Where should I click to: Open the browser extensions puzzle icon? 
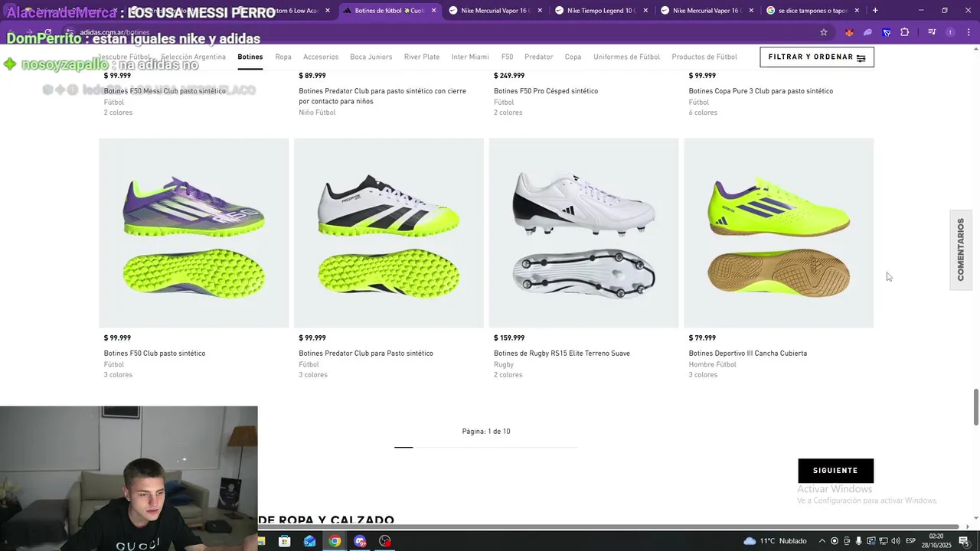tap(905, 32)
